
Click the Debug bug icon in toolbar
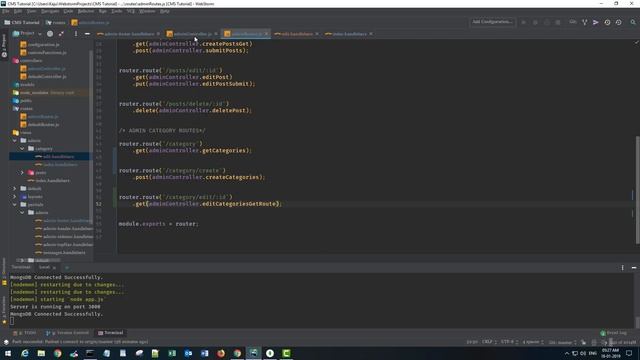point(535,22)
